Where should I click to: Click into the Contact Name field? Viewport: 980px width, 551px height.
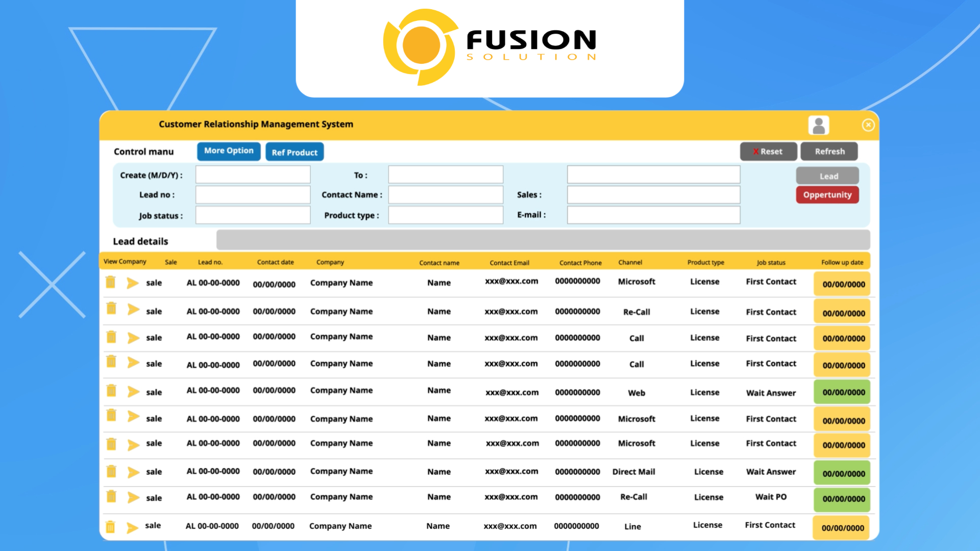pos(446,195)
